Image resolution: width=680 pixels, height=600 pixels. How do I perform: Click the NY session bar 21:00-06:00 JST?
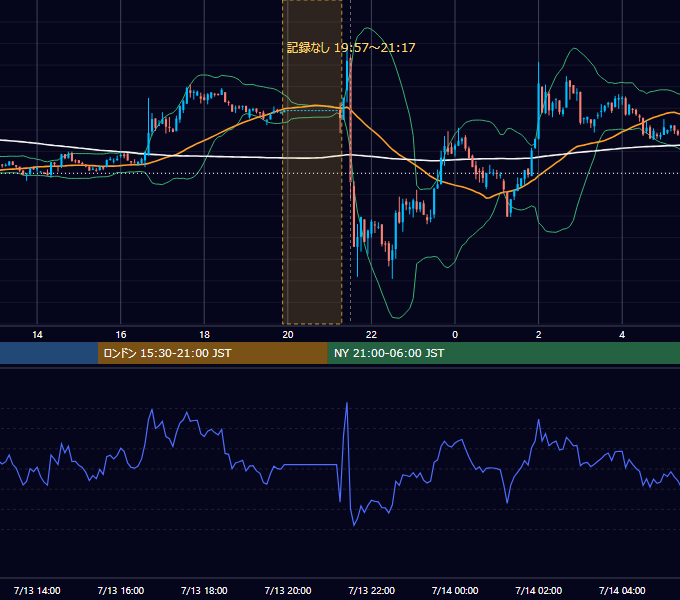point(503,353)
